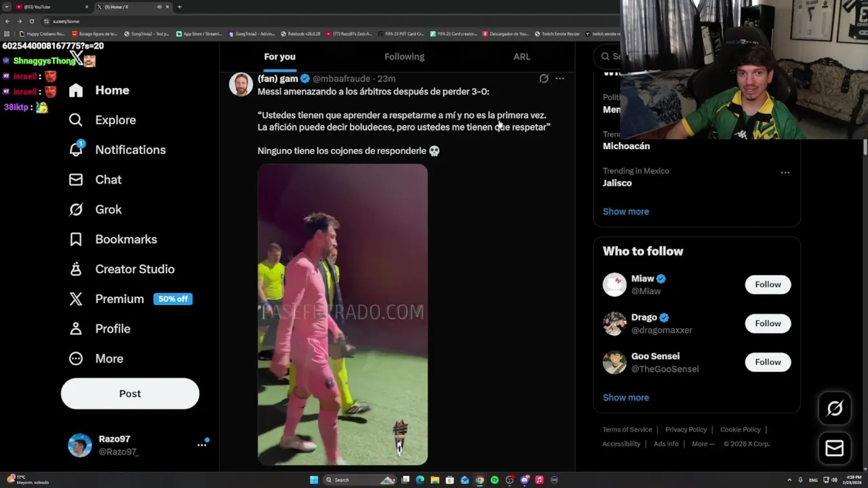The height and width of the screenshot is (488, 868).
Task: Open Twitch Emote Resizer bookmark
Action: coord(557,33)
